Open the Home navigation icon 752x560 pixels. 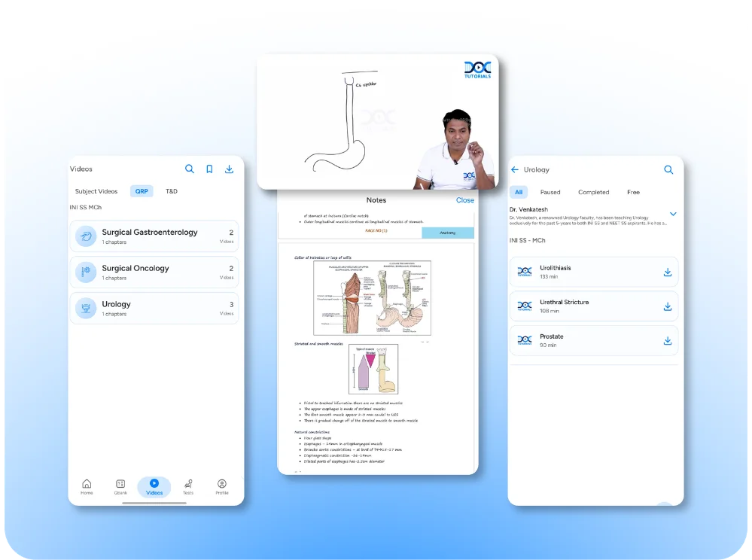(x=87, y=486)
